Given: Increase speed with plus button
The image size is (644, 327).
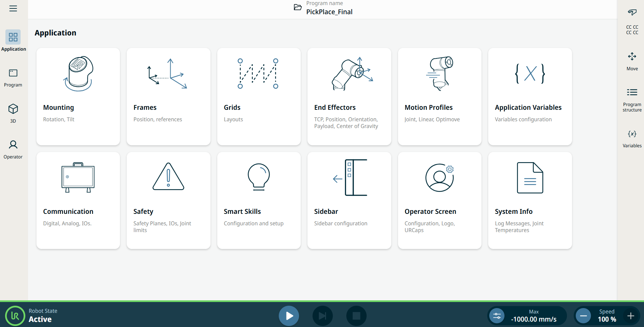Looking at the screenshot, I should [x=630, y=316].
